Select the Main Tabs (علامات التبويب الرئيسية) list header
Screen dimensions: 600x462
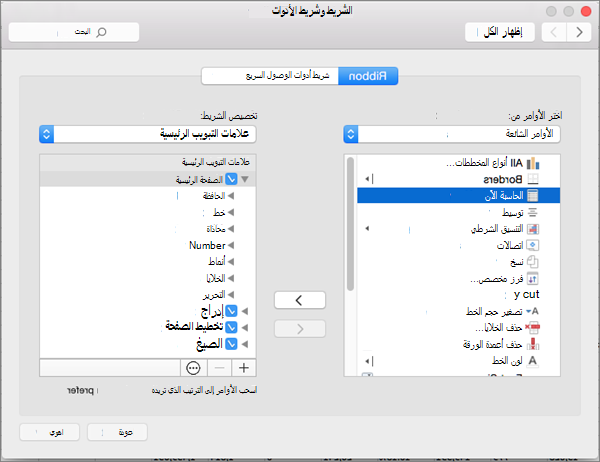point(148,163)
